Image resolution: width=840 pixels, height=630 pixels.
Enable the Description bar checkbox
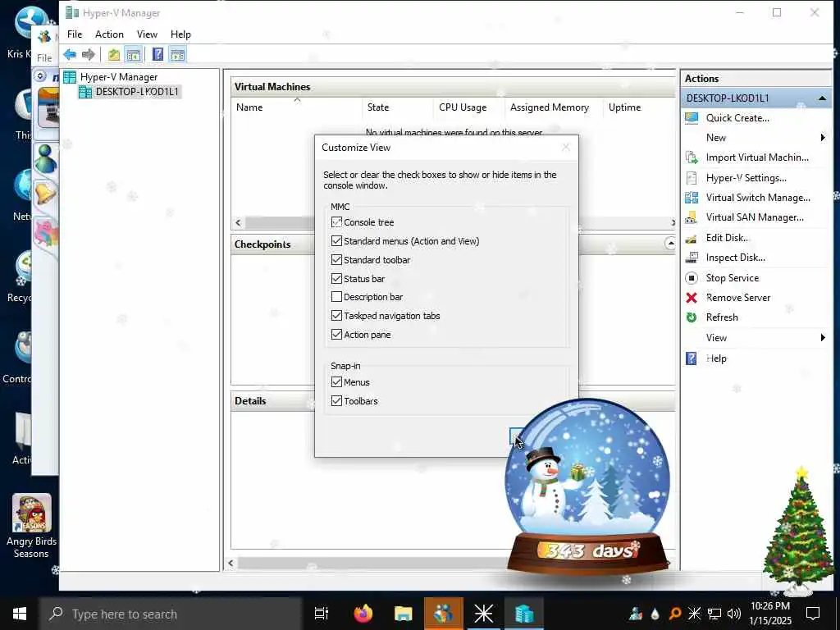pos(336,297)
